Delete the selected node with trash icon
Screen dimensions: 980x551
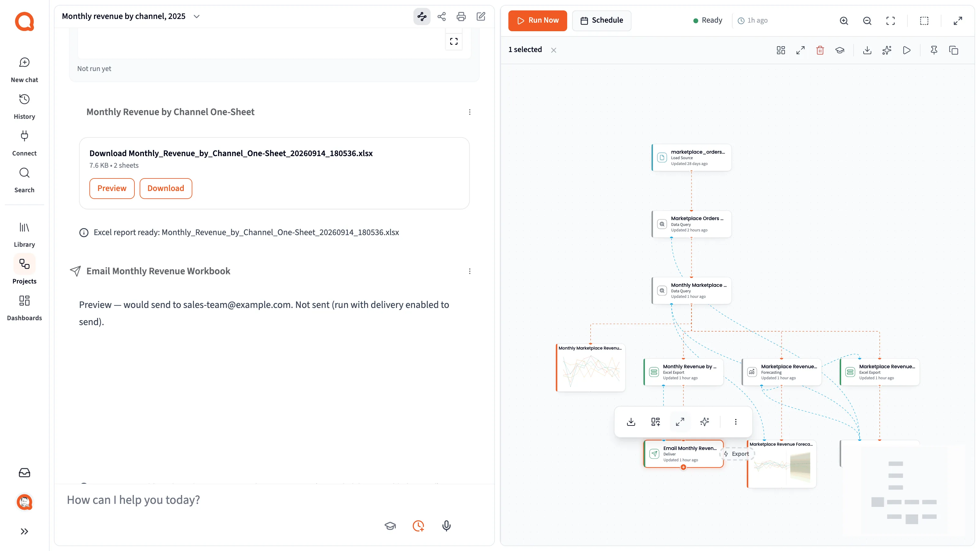[x=820, y=50]
